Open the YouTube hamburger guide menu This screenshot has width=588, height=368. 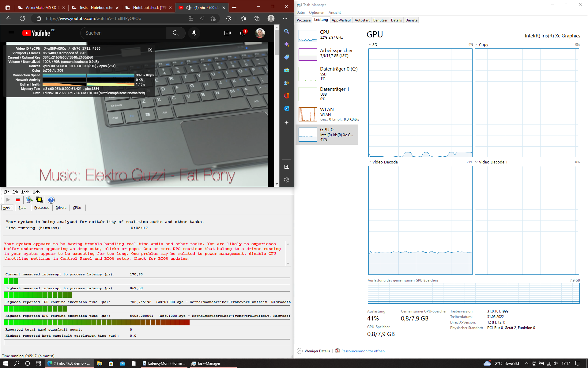coord(11,33)
